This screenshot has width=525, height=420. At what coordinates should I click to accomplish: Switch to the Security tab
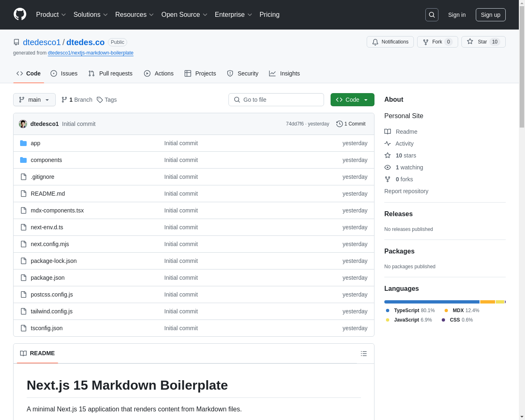point(243,73)
